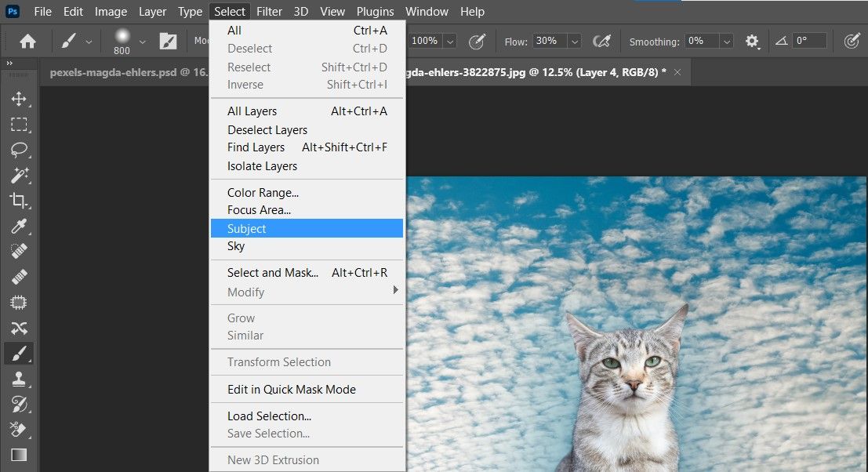Open the 3D menu
The height and width of the screenshot is (472, 868).
(x=301, y=12)
